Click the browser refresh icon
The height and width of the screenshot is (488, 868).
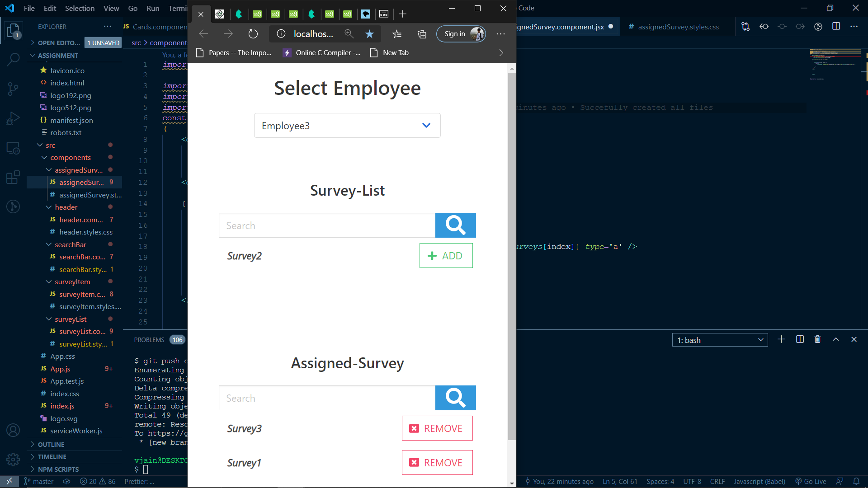[253, 34]
